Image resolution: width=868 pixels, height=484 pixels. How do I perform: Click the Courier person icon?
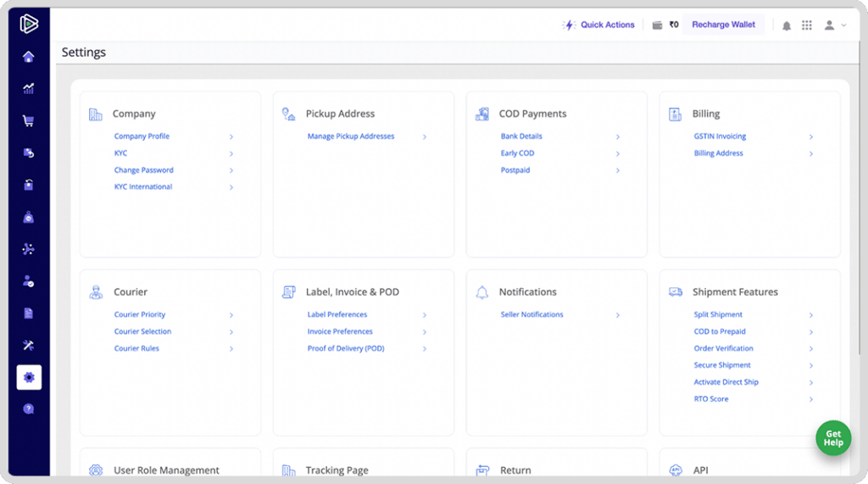96,292
